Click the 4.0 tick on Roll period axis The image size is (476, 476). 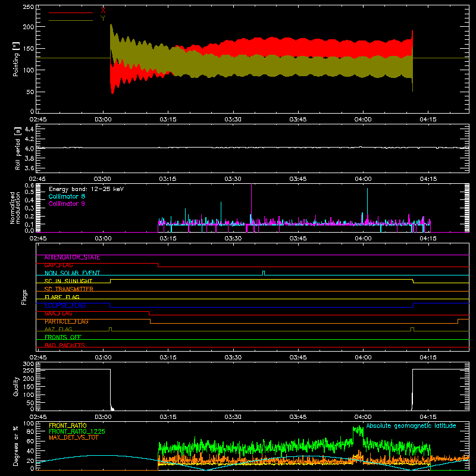click(x=29, y=148)
